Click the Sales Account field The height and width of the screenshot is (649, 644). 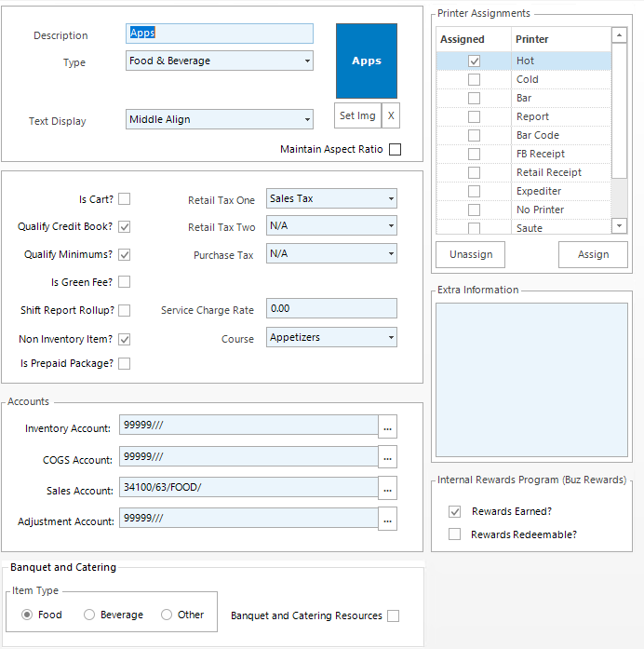(x=248, y=487)
